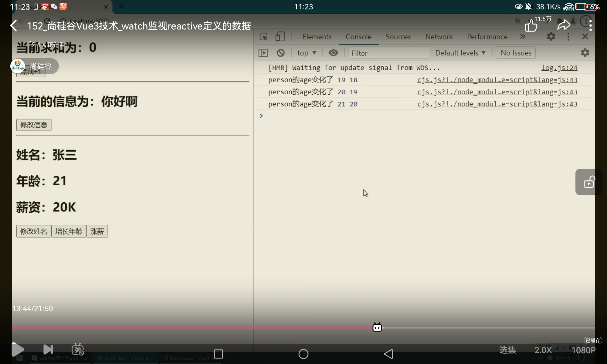
Task: Toggle danmaku comments icon
Action: 78,349
